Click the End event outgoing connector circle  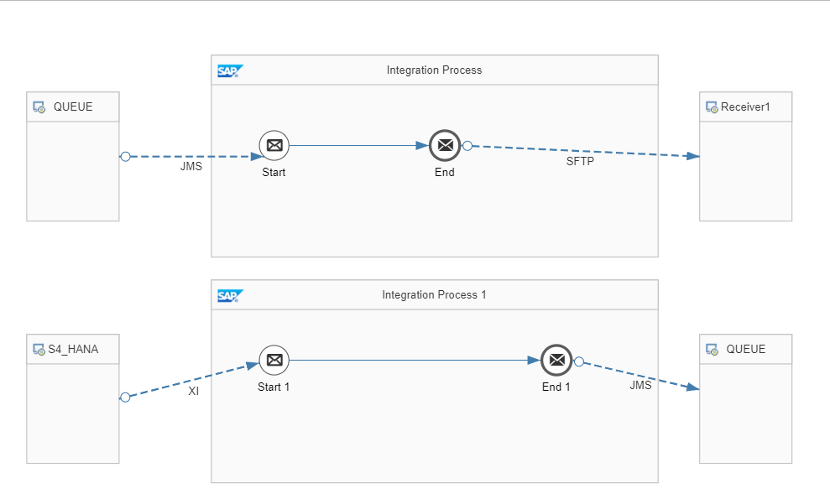(x=467, y=145)
